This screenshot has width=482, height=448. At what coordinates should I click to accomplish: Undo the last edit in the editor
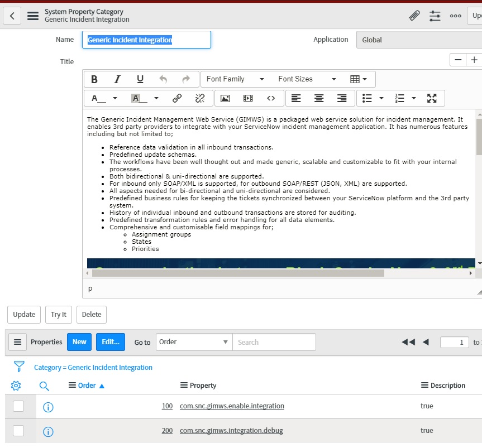(x=163, y=79)
